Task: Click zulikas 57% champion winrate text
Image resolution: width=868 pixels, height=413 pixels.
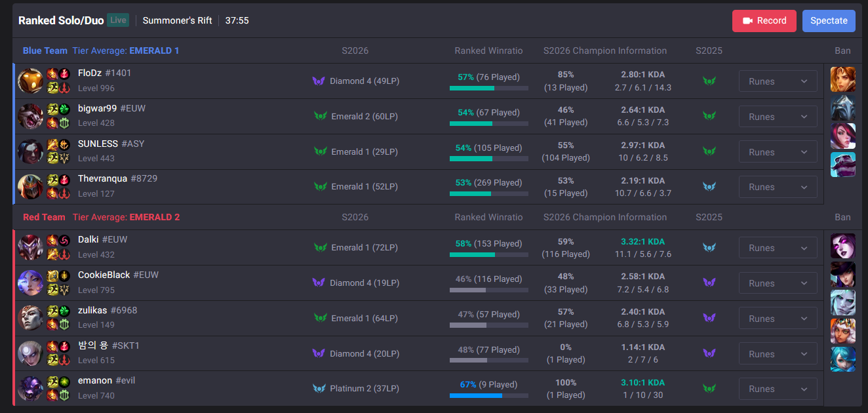Action: click(566, 312)
